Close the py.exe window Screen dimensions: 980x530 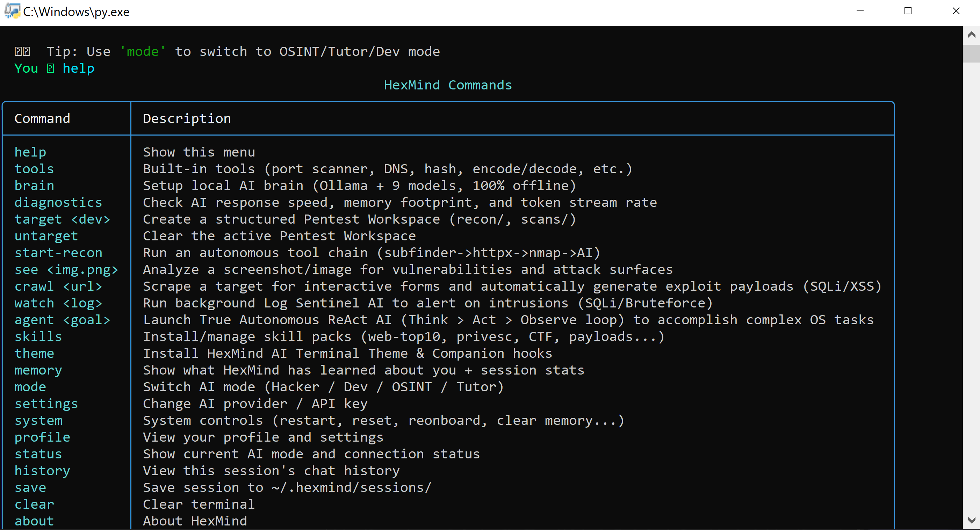click(956, 11)
